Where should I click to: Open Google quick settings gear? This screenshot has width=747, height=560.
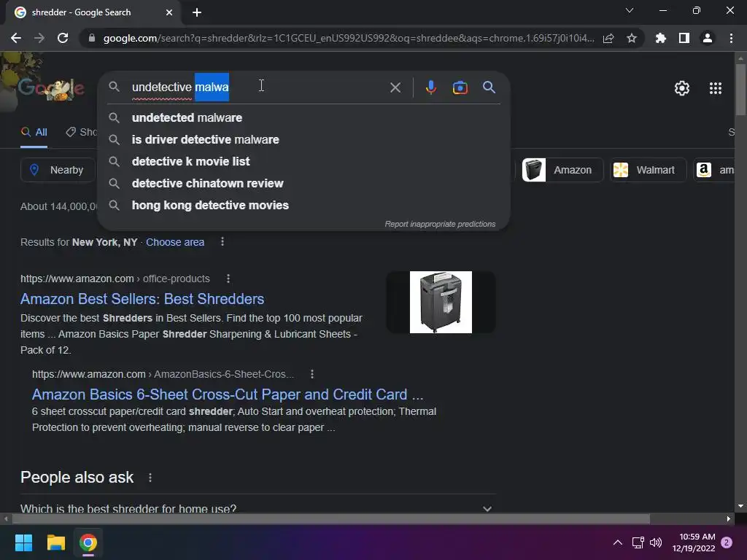click(682, 88)
